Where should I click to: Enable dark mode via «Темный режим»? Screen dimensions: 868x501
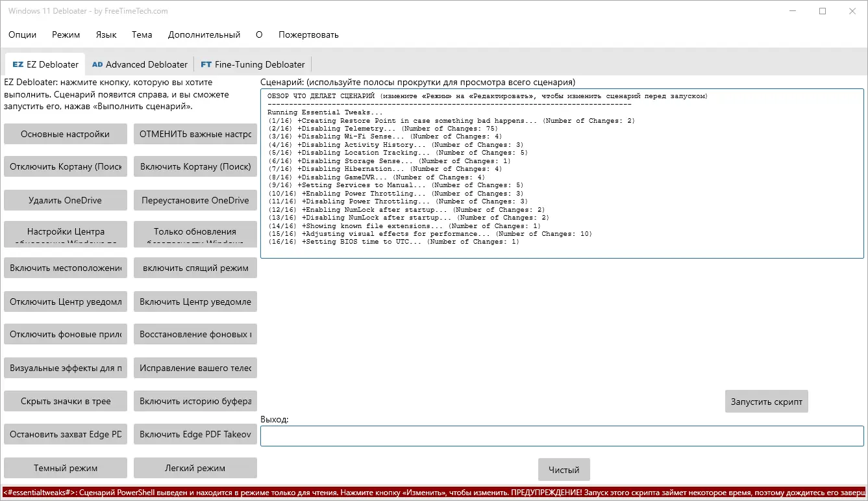coord(65,467)
